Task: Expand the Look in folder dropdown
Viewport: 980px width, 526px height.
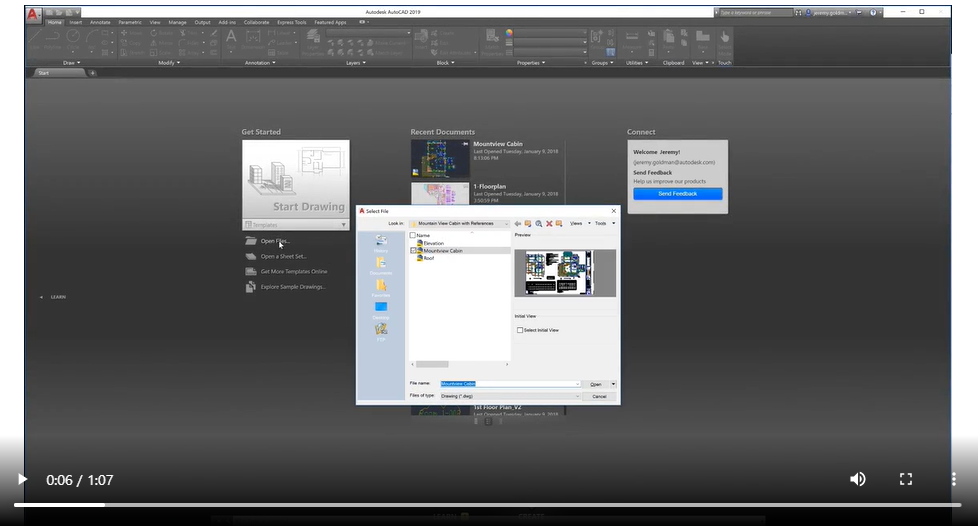Action: pyautogui.click(x=506, y=224)
